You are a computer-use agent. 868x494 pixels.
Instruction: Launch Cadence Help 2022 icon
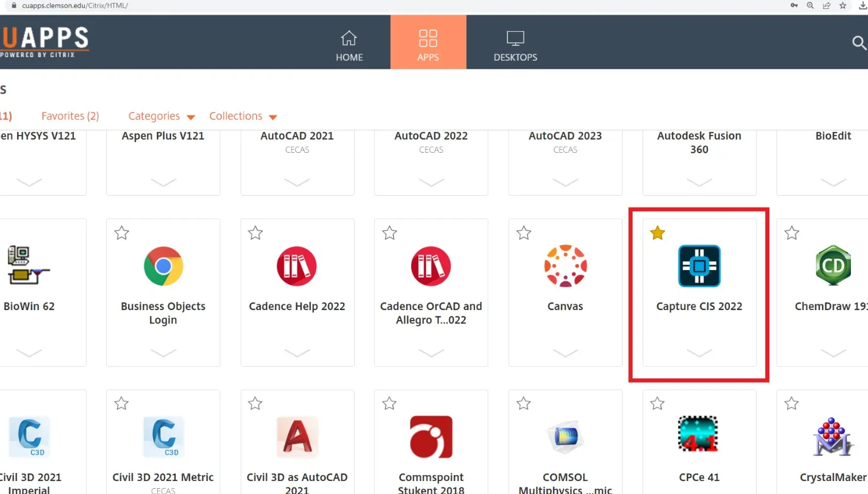297,266
